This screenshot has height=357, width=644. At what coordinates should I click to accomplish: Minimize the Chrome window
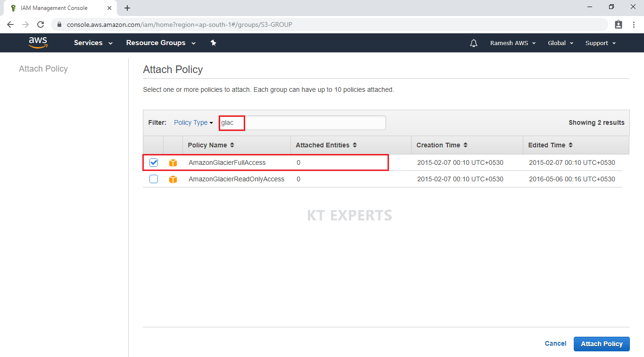click(590, 7)
